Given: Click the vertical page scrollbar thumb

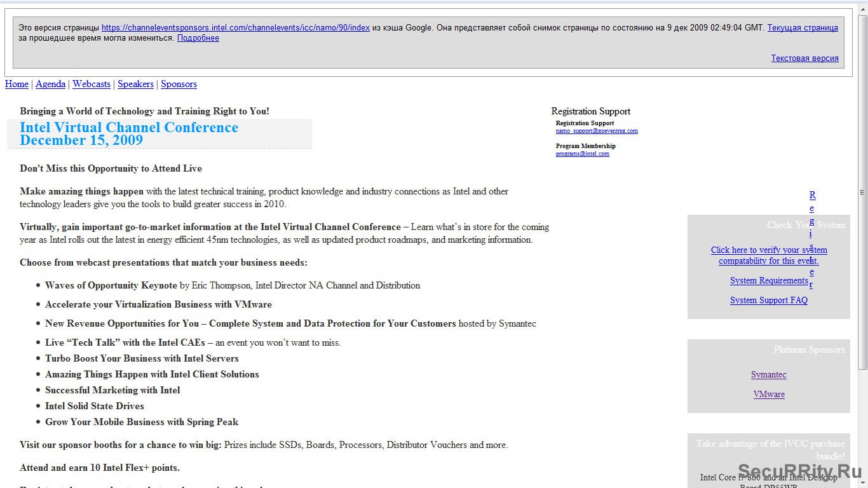Looking at the screenshot, I should [x=862, y=193].
